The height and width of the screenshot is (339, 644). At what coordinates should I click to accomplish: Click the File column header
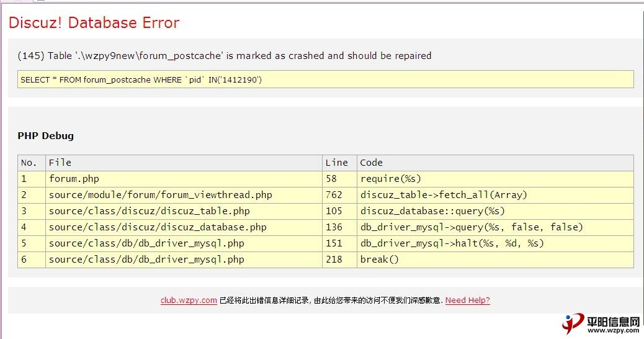(x=184, y=163)
